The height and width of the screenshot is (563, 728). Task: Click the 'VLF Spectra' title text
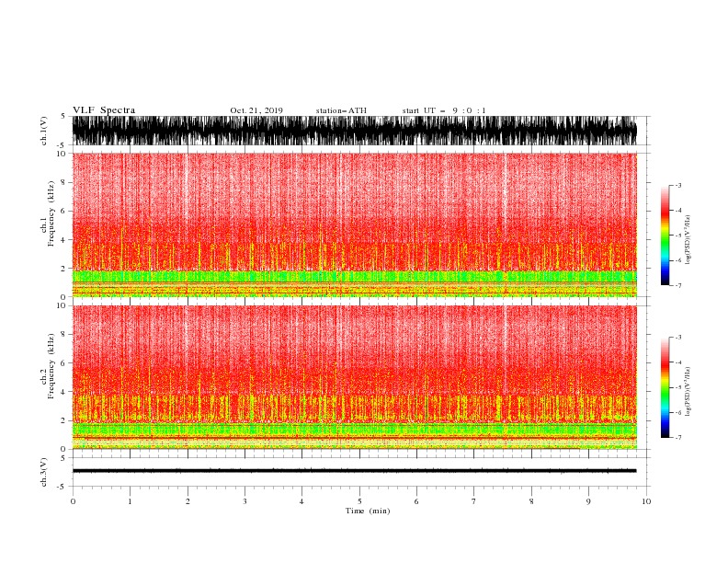click(104, 110)
